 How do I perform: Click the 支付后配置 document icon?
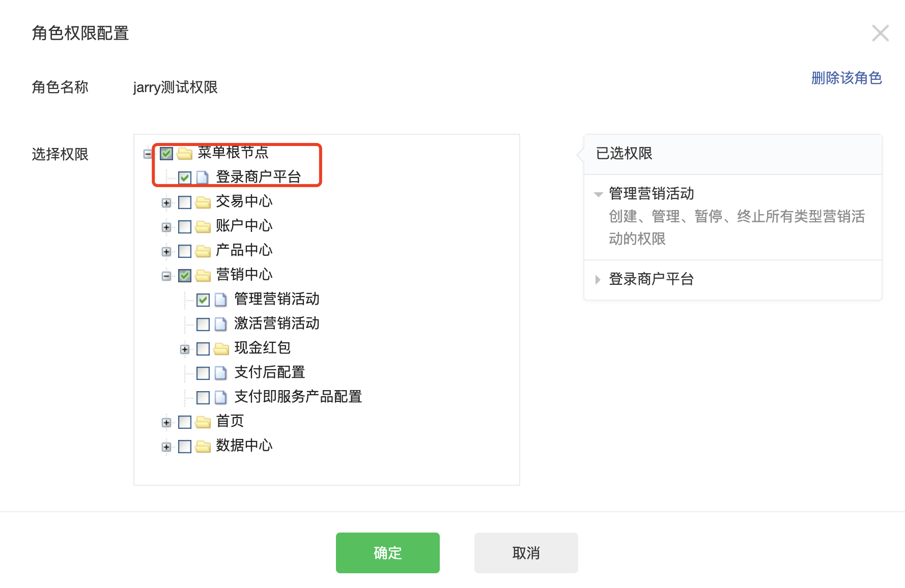(x=221, y=373)
